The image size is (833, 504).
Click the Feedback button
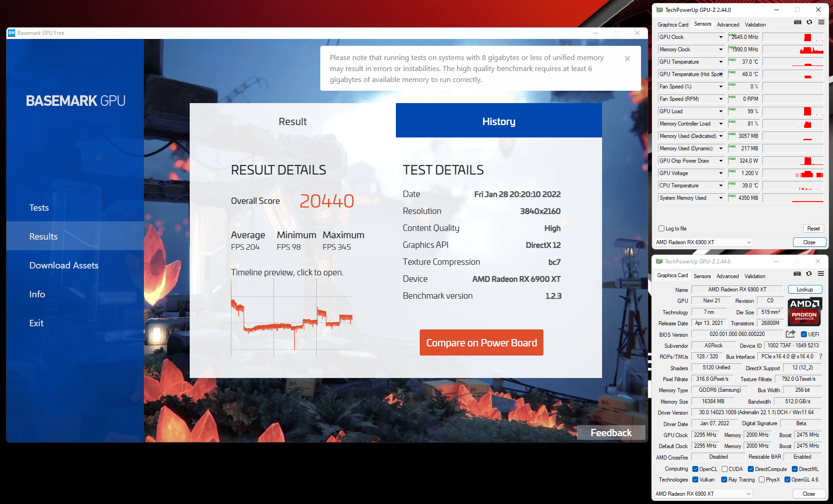[x=611, y=433]
